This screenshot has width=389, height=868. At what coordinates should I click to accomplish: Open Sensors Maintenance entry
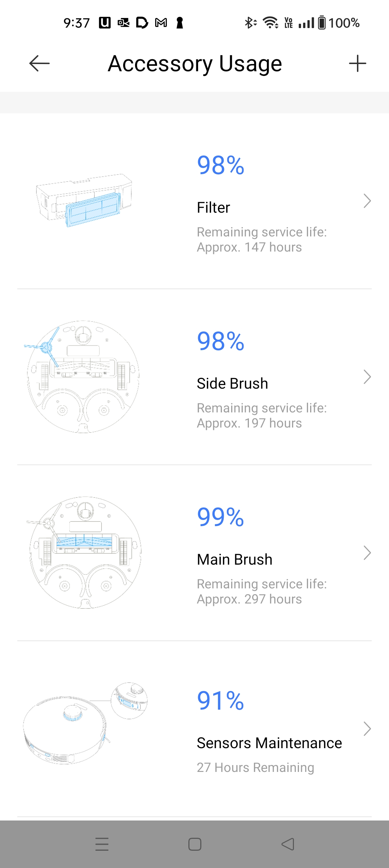click(269, 743)
